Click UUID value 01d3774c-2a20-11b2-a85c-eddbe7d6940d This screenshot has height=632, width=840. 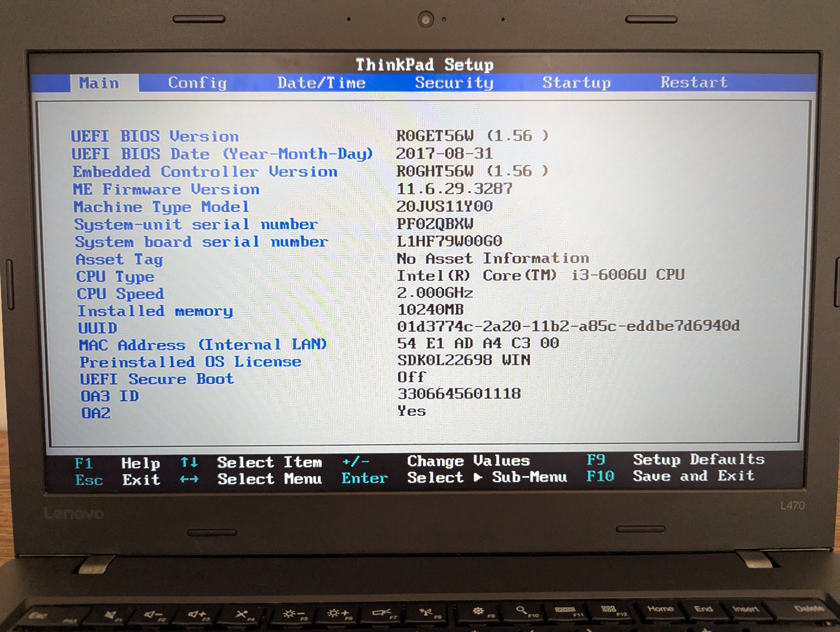pos(569,326)
